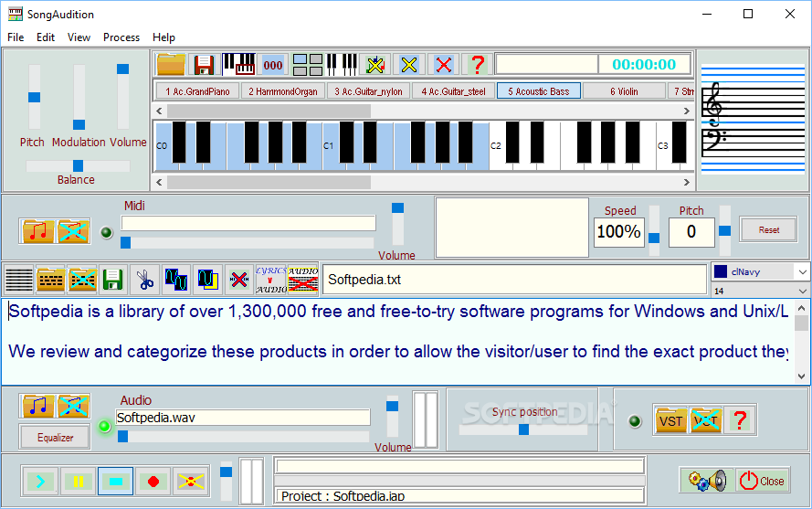This screenshot has height=509, width=812.
Task: Click the Pitch slider in keyboard panel
Action: coord(34,97)
